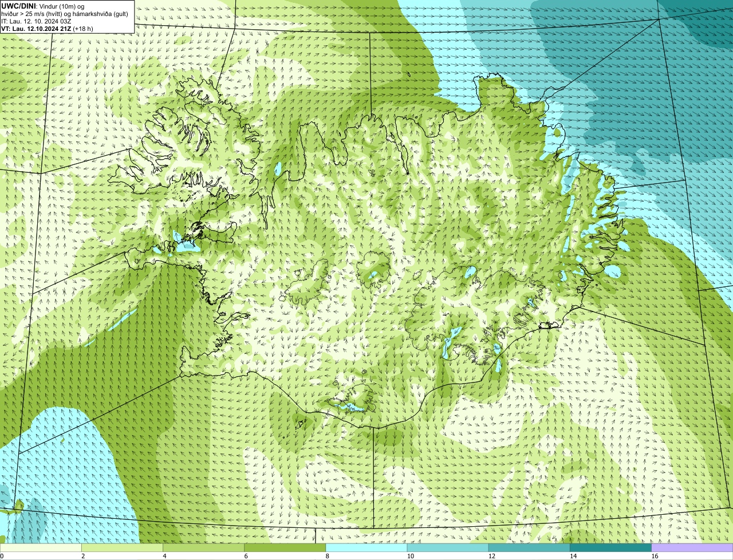Click the pale yellow 0–2 legend swatch
This screenshot has height=560, width=733.
(x=41, y=548)
